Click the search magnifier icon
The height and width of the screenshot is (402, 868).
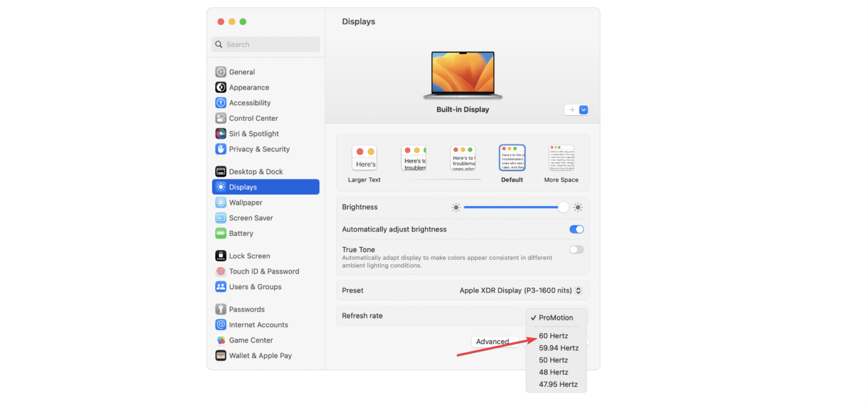tap(219, 45)
